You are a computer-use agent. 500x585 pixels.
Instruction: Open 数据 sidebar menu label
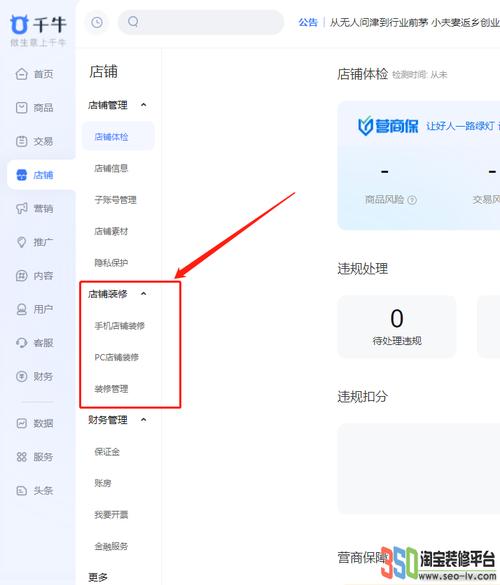point(43,423)
